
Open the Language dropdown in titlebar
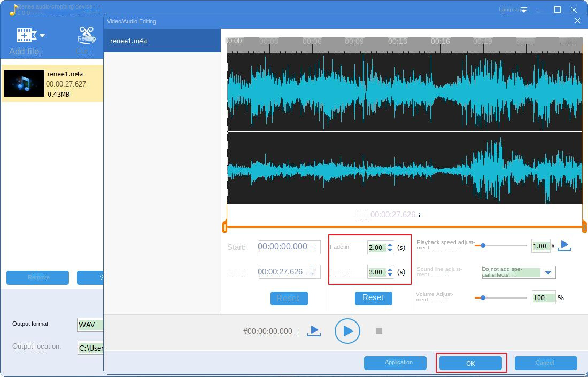click(x=512, y=9)
